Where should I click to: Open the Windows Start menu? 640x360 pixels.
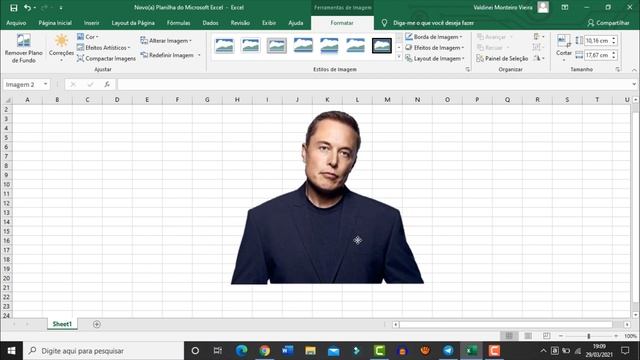11,351
